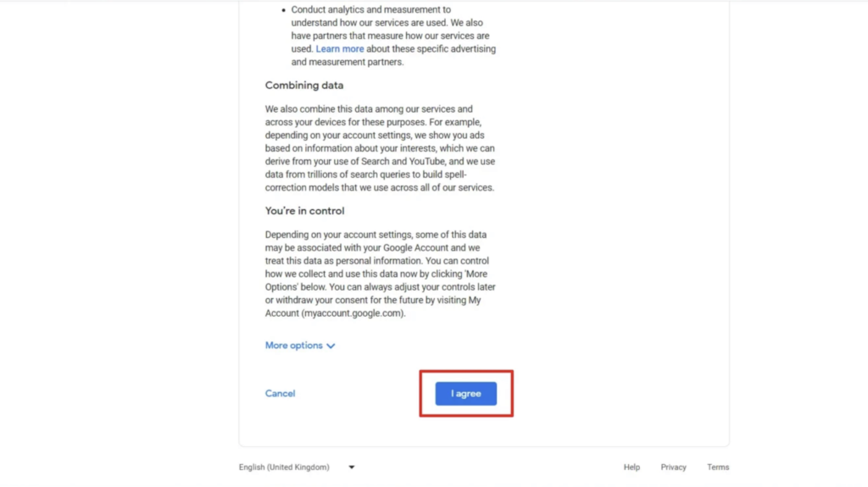Click the language dropdown arrow icon
Image resolution: width=868 pixels, height=487 pixels.
[352, 467]
